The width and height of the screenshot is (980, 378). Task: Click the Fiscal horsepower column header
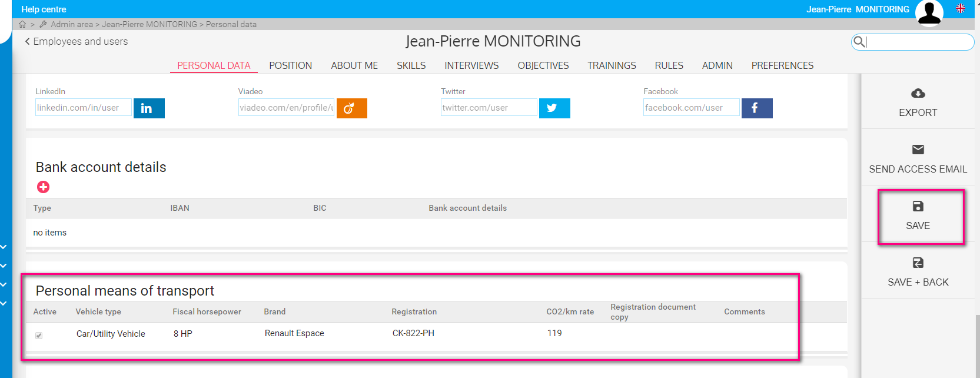pyautogui.click(x=207, y=311)
